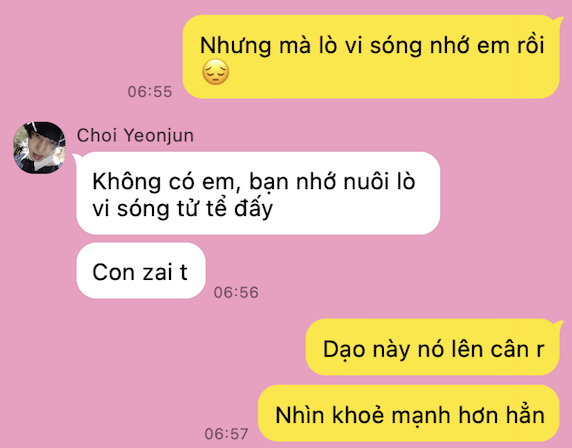Open Choi Yeonjun's profile avatar
The image size is (572, 448).
pos(39,148)
